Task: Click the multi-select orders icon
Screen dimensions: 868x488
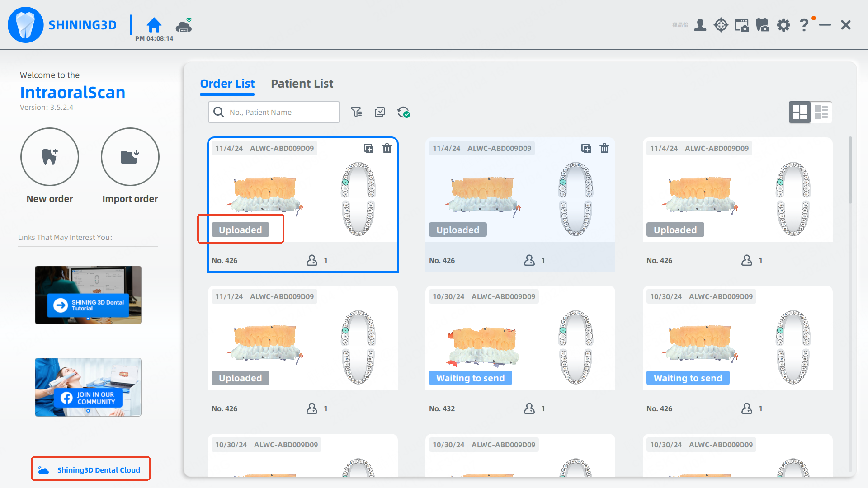Action: coord(380,112)
